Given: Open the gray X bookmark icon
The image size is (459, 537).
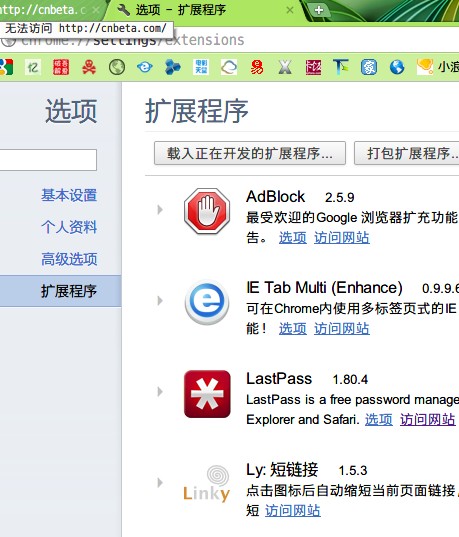Looking at the screenshot, I should click(x=285, y=67).
